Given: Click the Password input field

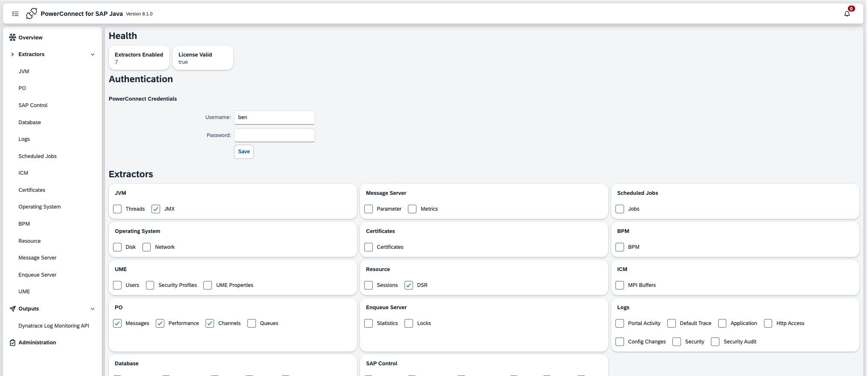Looking at the screenshot, I should tap(274, 135).
